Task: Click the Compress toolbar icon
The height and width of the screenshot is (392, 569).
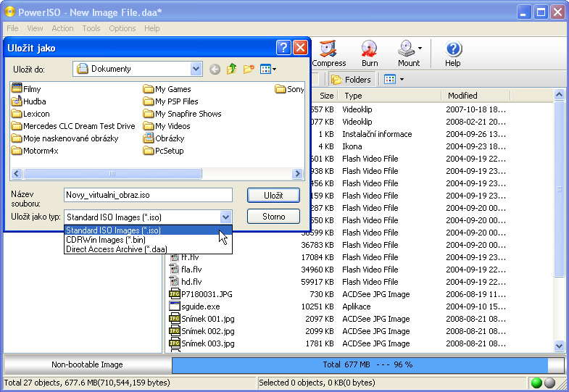Action: [329, 51]
